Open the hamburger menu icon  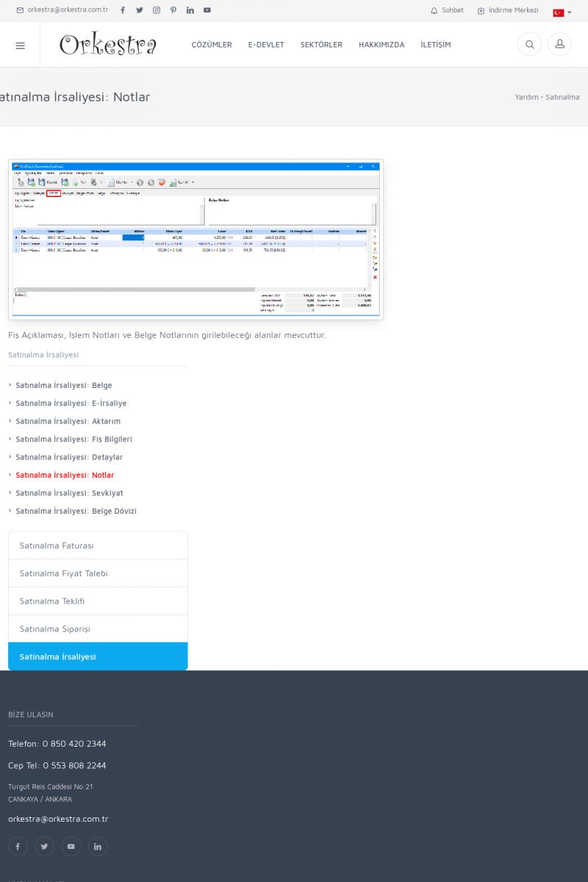tap(20, 45)
